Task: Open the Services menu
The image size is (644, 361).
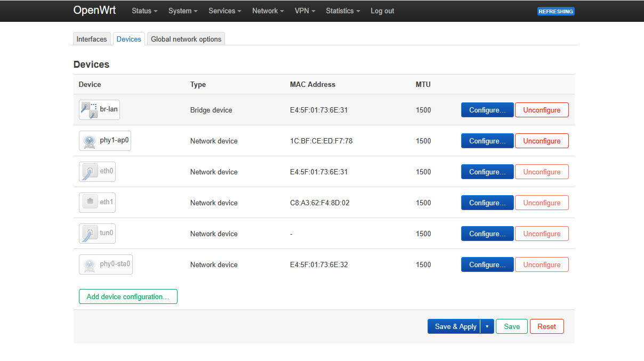Action: click(x=224, y=11)
